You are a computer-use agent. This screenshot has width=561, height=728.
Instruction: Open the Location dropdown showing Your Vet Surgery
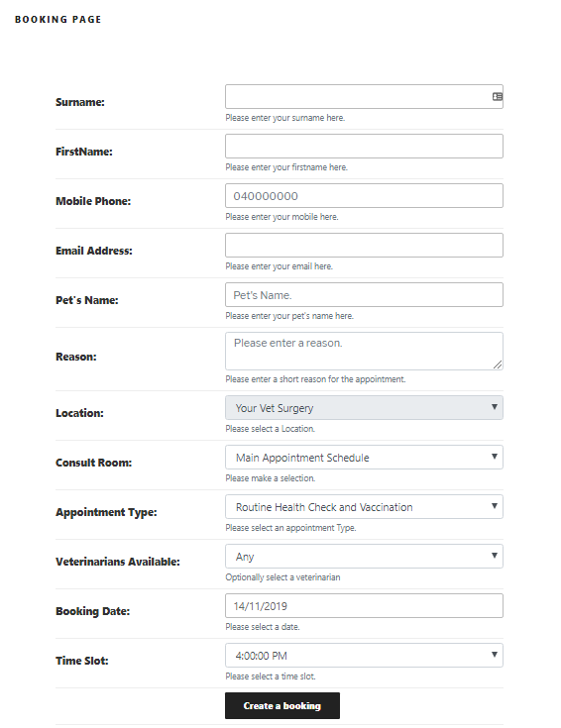[364, 408]
